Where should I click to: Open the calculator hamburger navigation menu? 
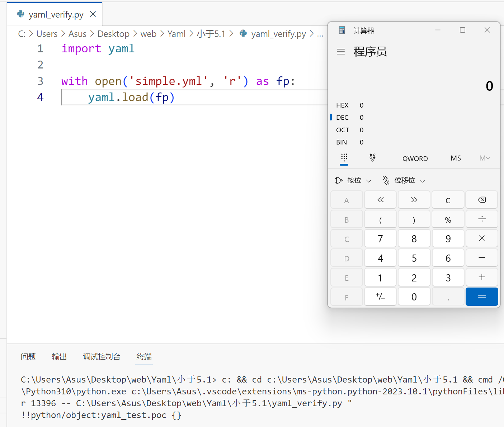[341, 52]
